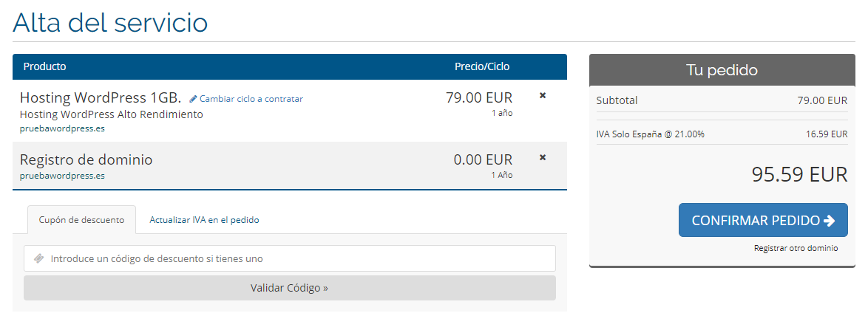Click pruebawordpress.es under Registro de dominio
The image size is (868, 313).
(62, 176)
